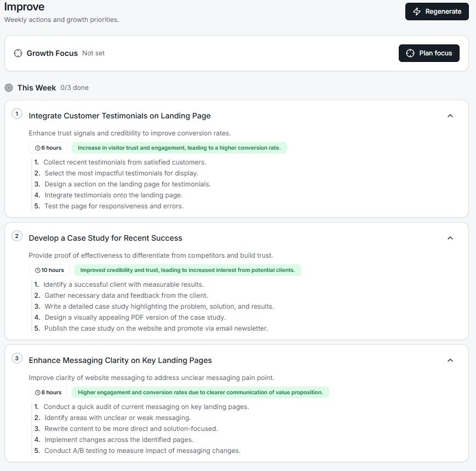The image size is (476, 471).
Task: Collapse the Develop a Case Study card
Action: coord(450,238)
